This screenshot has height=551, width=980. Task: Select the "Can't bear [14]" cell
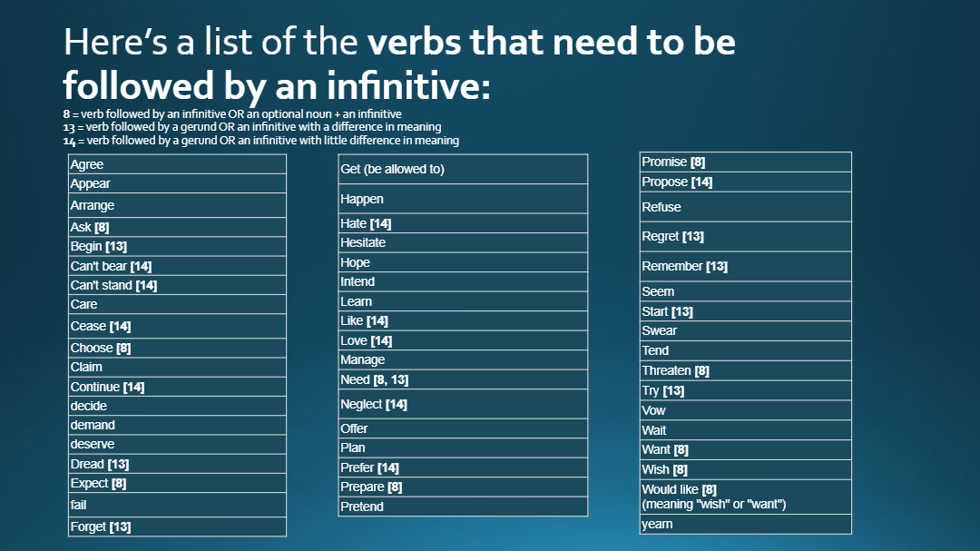click(x=177, y=266)
